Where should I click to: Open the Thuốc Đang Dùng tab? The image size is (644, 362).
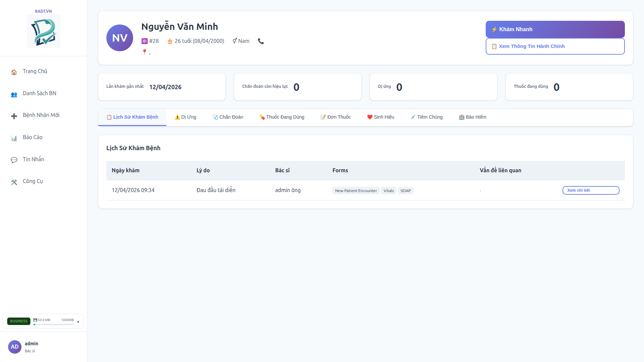[282, 117]
